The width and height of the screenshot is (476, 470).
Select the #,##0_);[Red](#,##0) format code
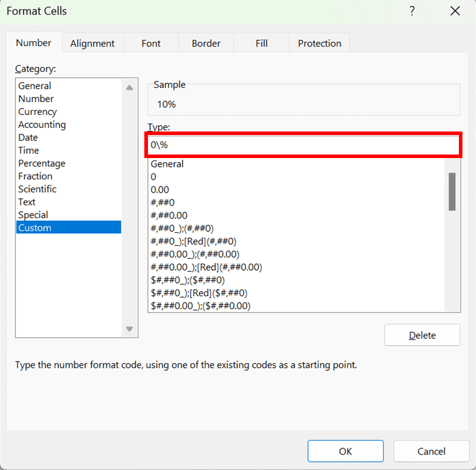pyautogui.click(x=296, y=242)
